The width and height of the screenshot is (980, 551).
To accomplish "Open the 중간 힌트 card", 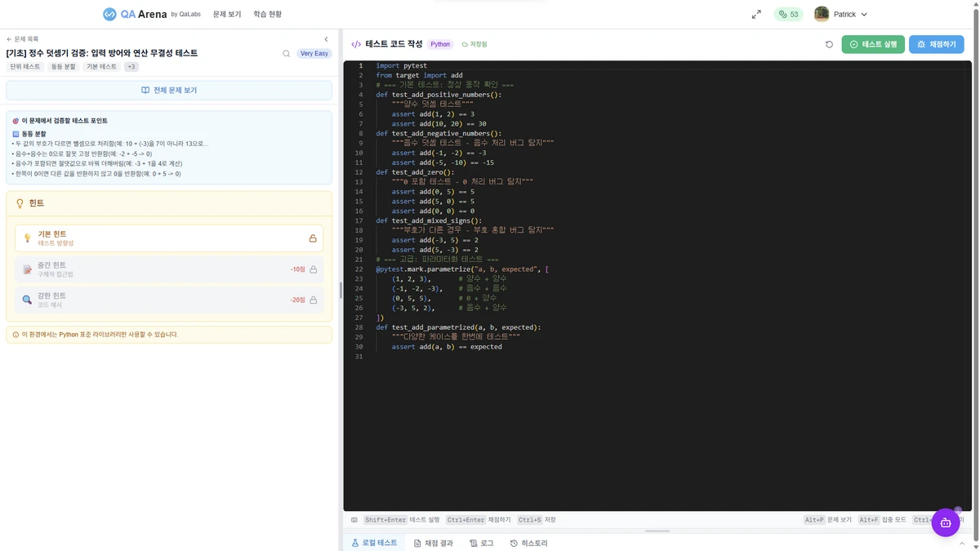I will click(169, 269).
